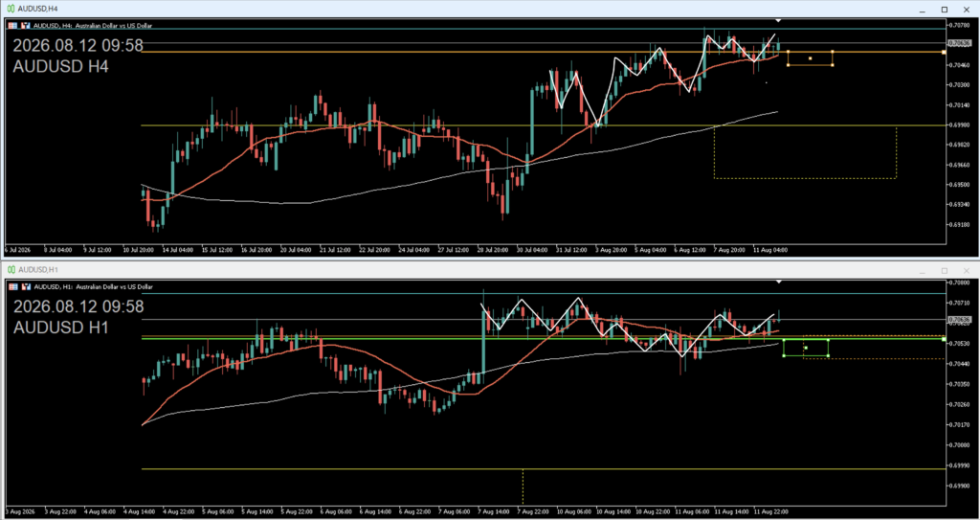Click the current price label 0.70636 on H4 scale
This screenshot has width=980, height=520.
click(959, 43)
